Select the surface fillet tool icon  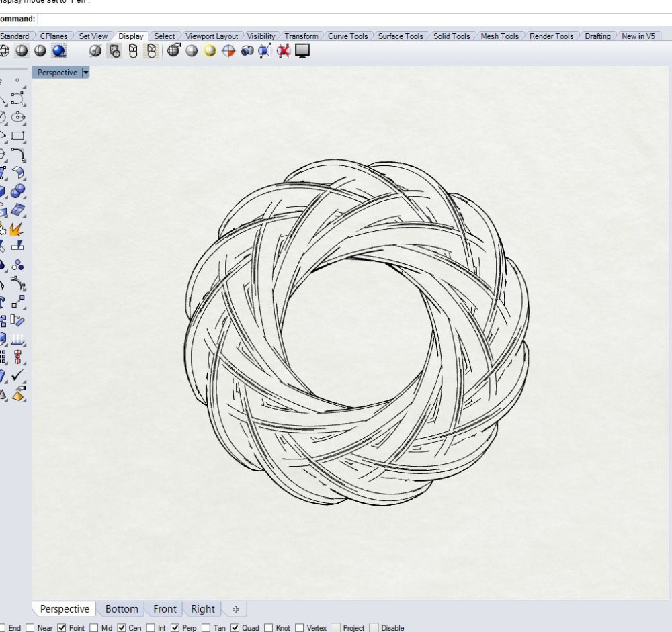pyautogui.click(x=18, y=173)
